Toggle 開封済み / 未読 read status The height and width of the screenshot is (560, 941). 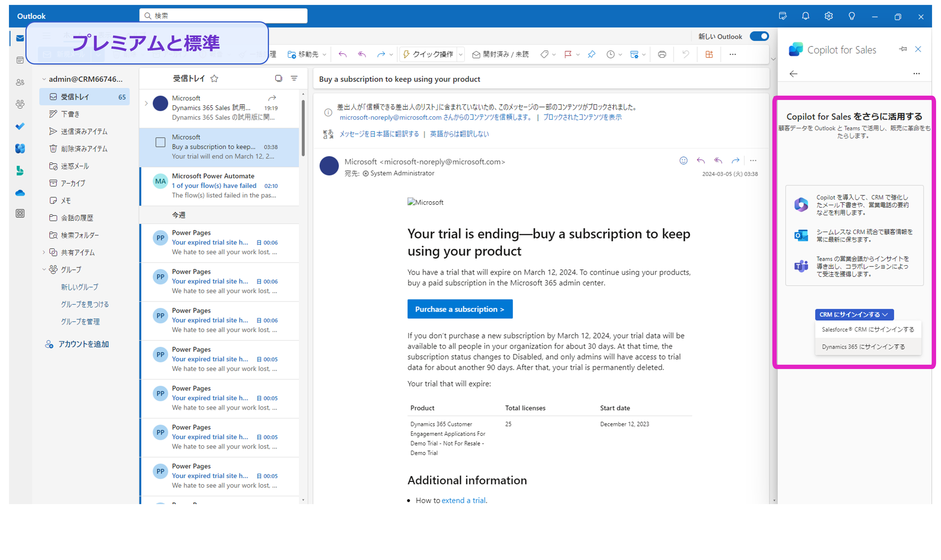coord(500,54)
